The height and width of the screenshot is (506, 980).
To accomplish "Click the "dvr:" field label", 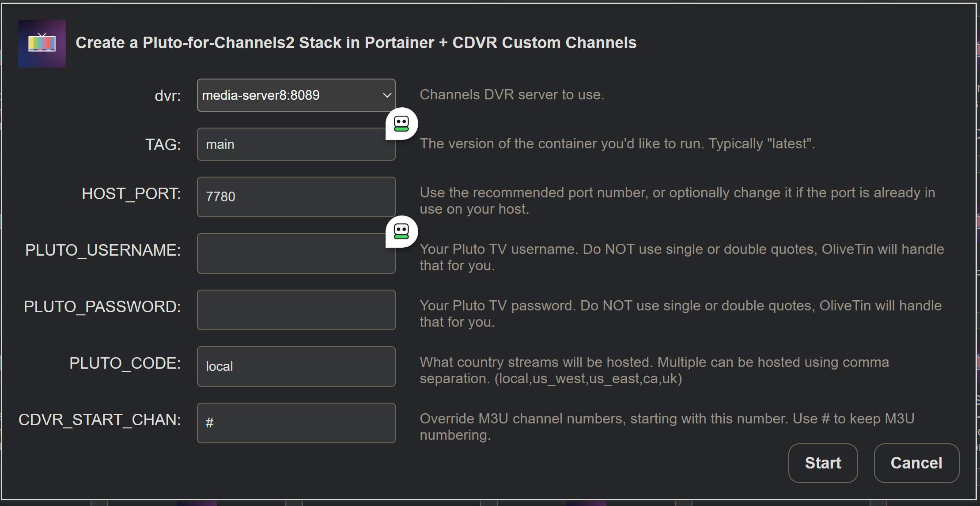I will click(168, 96).
